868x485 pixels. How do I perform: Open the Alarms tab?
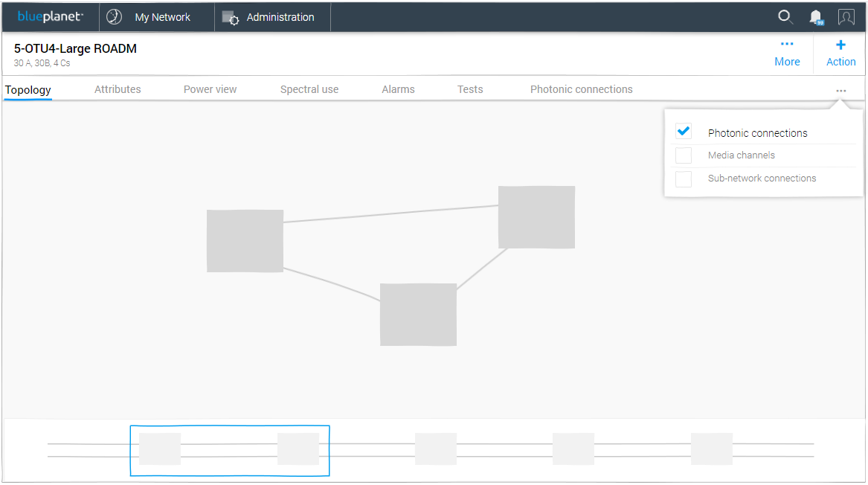click(x=398, y=89)
